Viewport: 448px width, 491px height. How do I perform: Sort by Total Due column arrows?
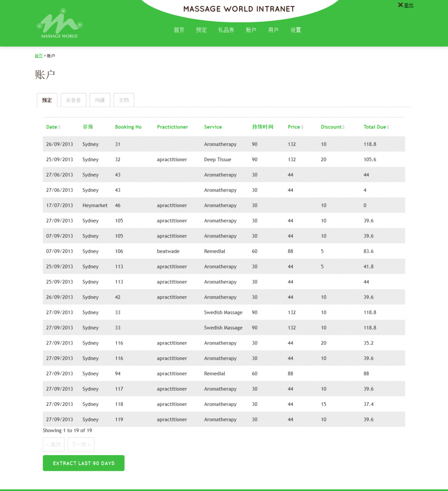pyautogui.click(x=388, y=127)
